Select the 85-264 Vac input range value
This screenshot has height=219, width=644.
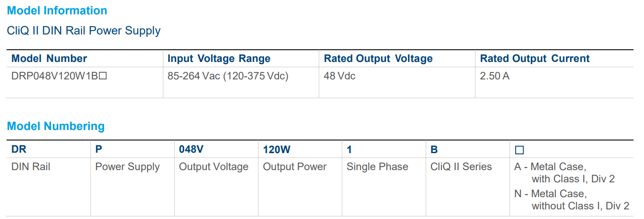click(228, 76)
